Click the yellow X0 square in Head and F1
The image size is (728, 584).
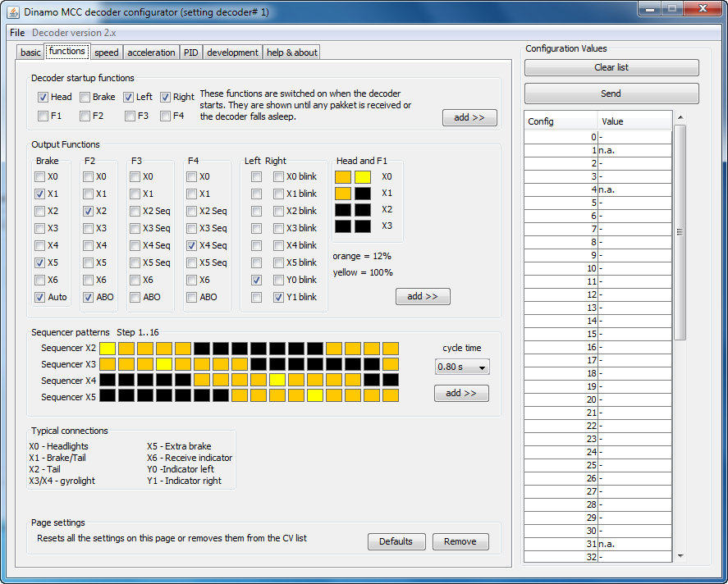click(x=362, y=176)
